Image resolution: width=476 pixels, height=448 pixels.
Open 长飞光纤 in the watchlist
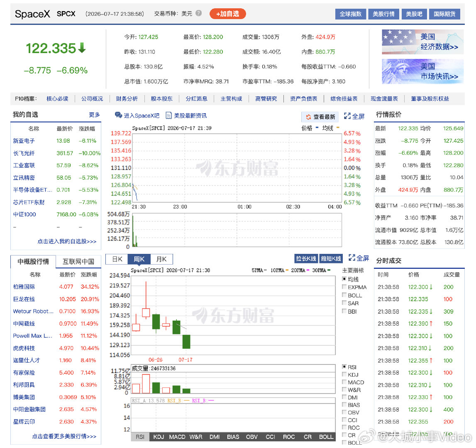coord(24,153)
